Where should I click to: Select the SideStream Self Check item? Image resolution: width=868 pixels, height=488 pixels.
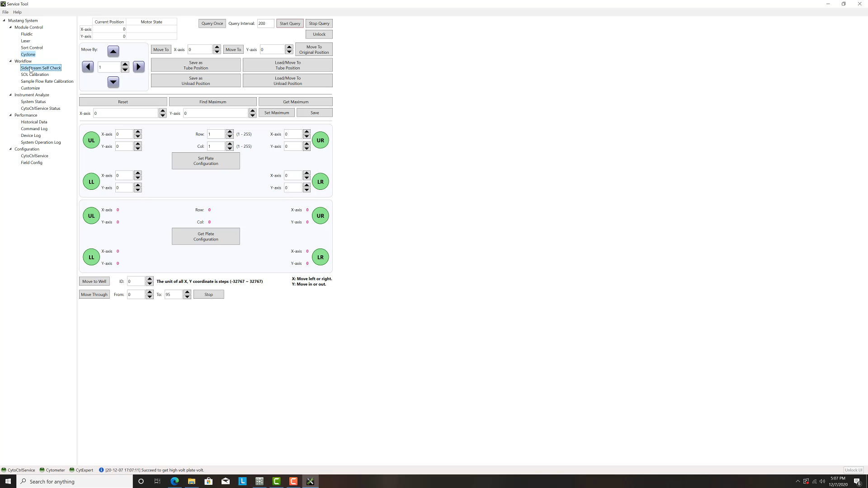click(x=41, y=67)
